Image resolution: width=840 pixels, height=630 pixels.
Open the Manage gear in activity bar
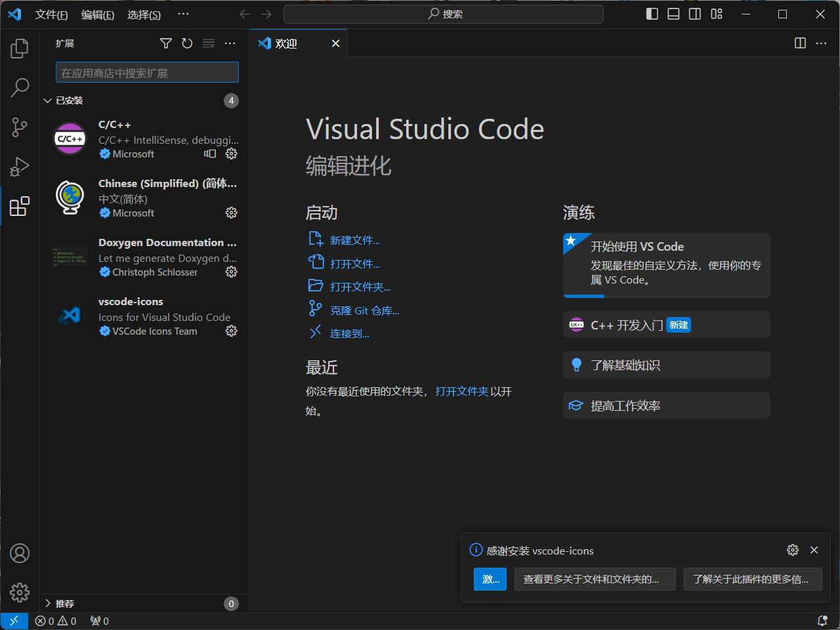pos(20,593)
